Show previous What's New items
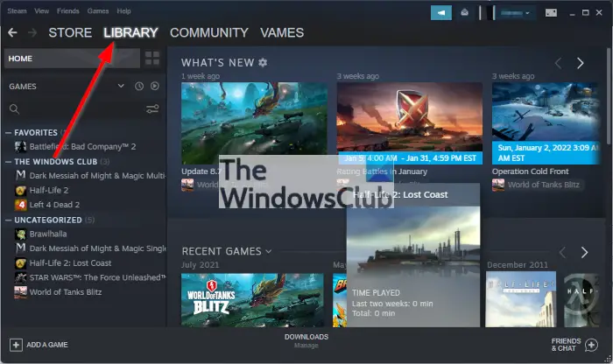613x364 pixels. coord(558,63)
